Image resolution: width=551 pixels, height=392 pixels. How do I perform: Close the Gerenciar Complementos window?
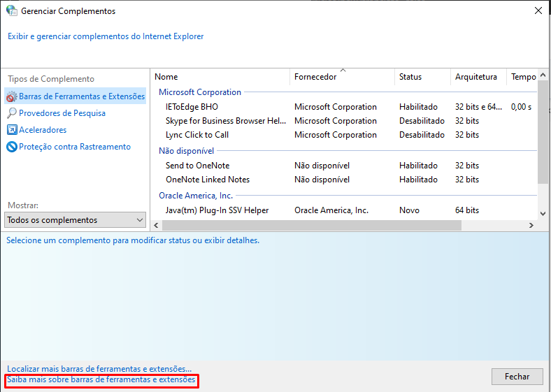pos(538,11)
